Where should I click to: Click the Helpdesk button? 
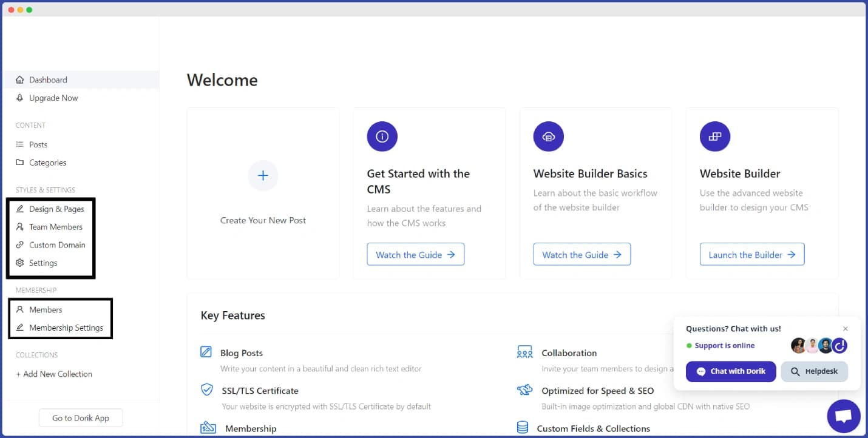coord(815,371)
